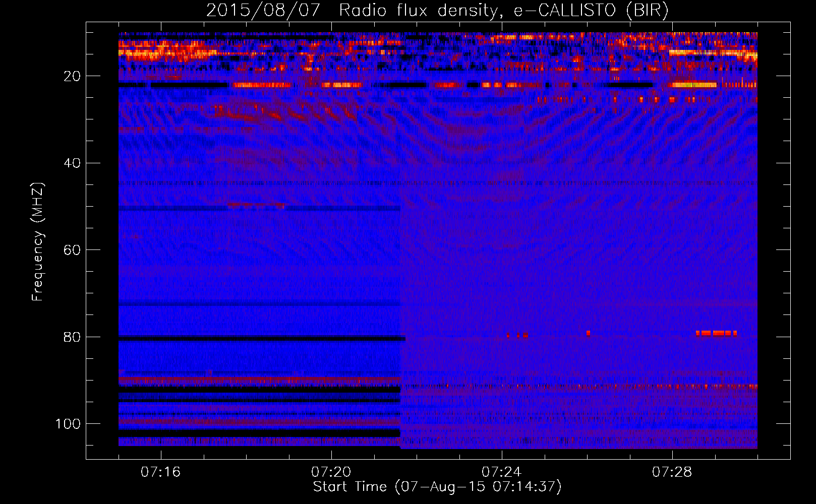Image resolution: width=816 pixels, height=504 pixels.
Task: Click the date "2015/08/07" in the title
Action: click(263, 10)
